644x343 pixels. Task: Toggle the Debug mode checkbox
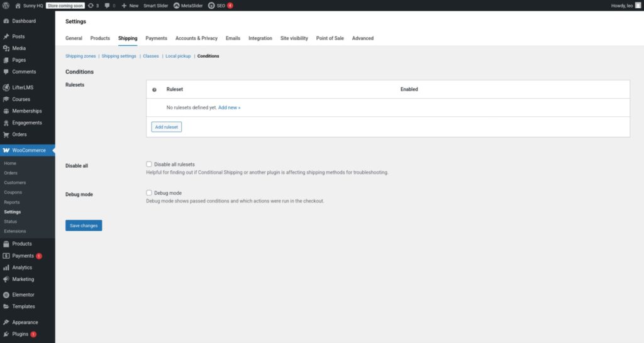point(149,193)
